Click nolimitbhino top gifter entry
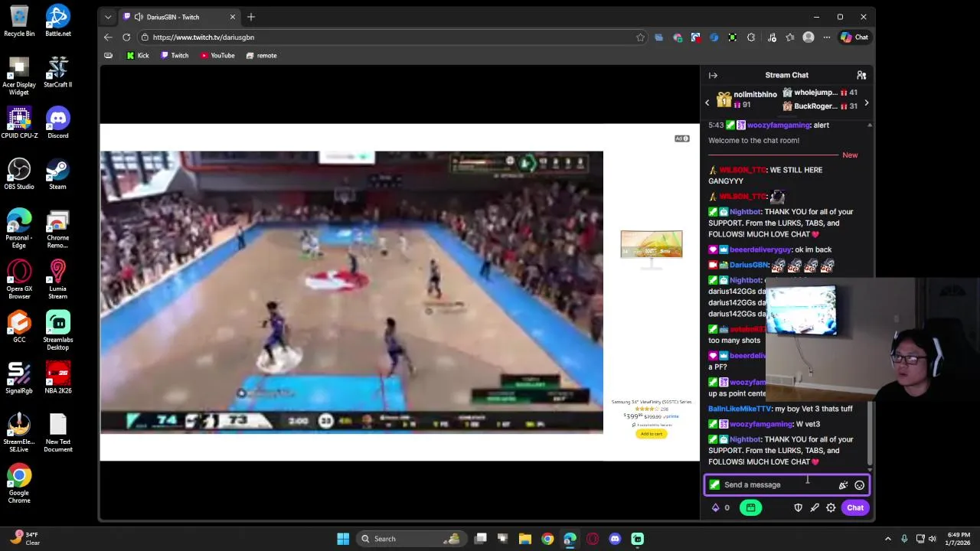980x551 pixels. click(x=746, y=99)
